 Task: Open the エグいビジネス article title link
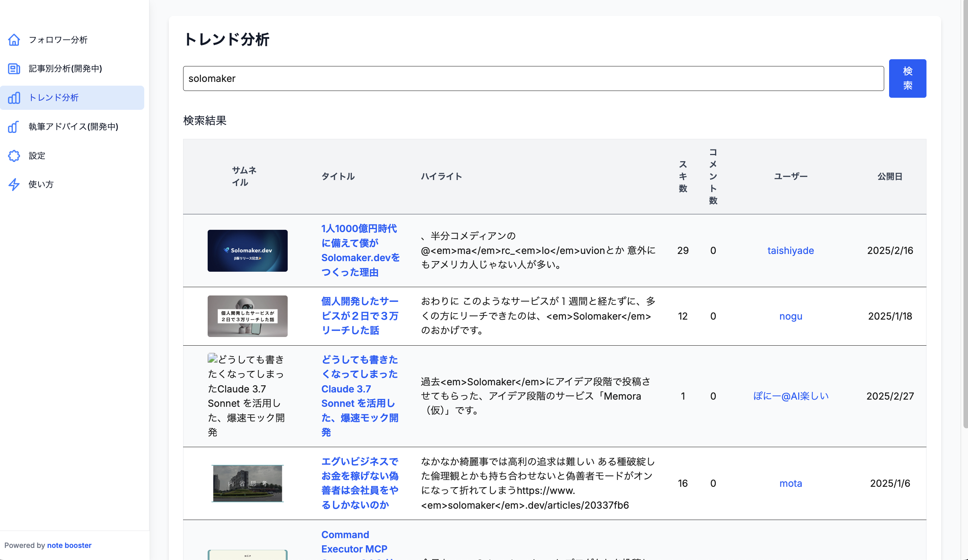(359, 483)
